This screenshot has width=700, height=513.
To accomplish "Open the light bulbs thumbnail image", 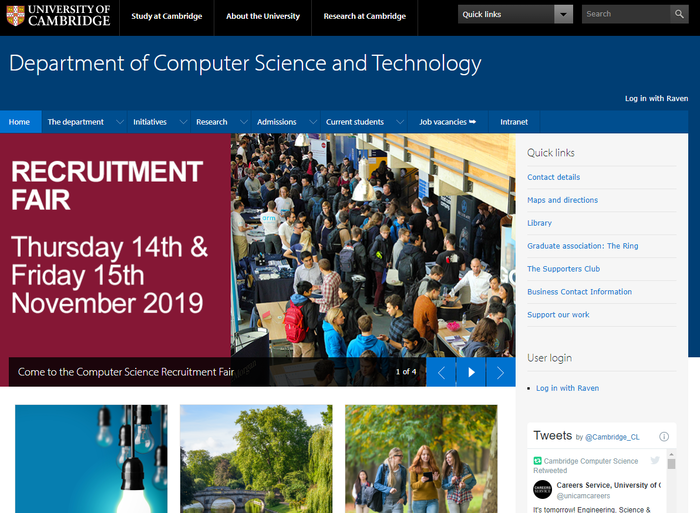I will [91, 459].
